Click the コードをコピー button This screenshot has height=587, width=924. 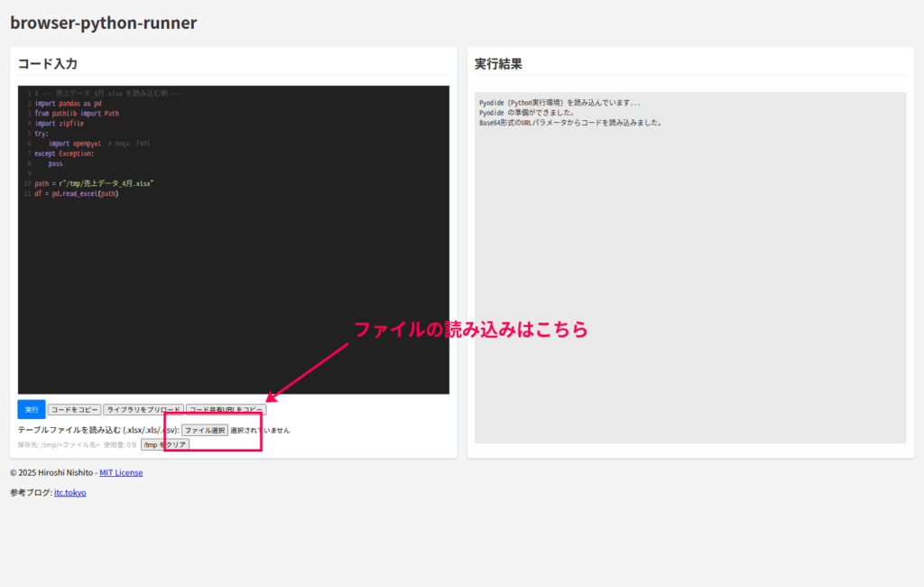pyautogui.click(x=74, y=409)
